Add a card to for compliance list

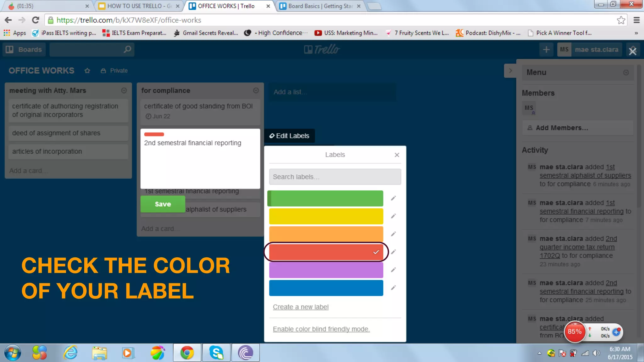click(160, 229)
